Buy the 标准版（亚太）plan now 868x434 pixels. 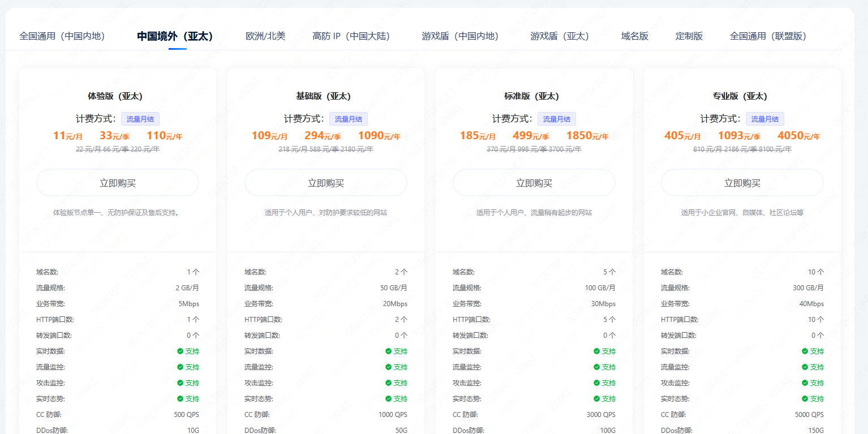[534, 183]
